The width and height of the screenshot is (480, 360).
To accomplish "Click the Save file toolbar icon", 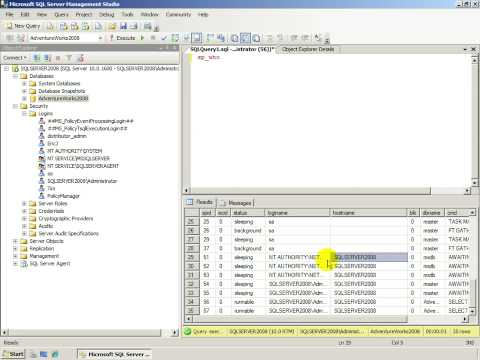I will coord(124,26).
